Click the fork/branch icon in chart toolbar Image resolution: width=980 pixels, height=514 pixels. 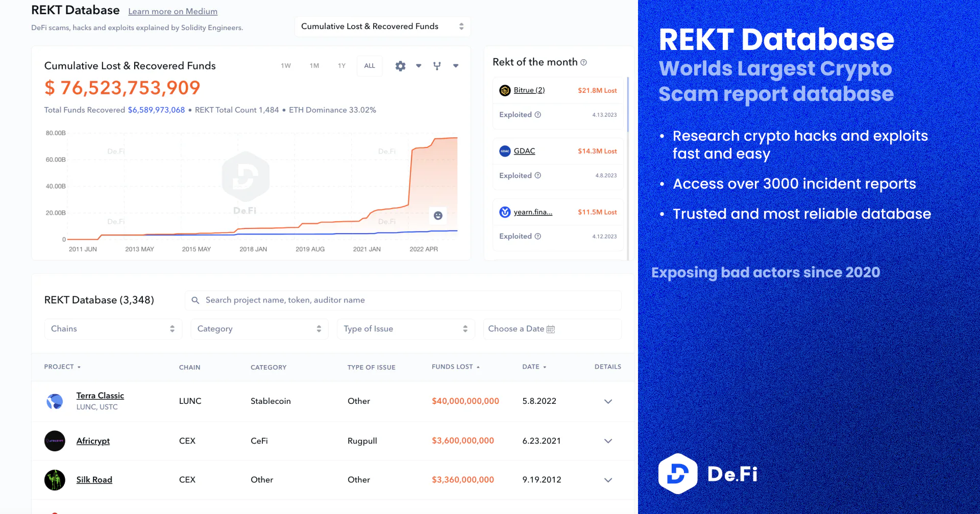pyautogui.click(x=437, y=66)
